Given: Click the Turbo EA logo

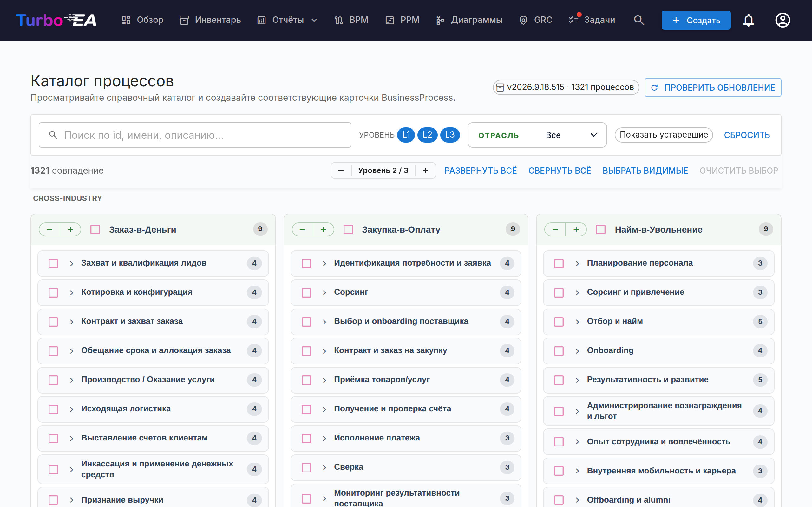Looking at the screenshot, I should [56, 20].
